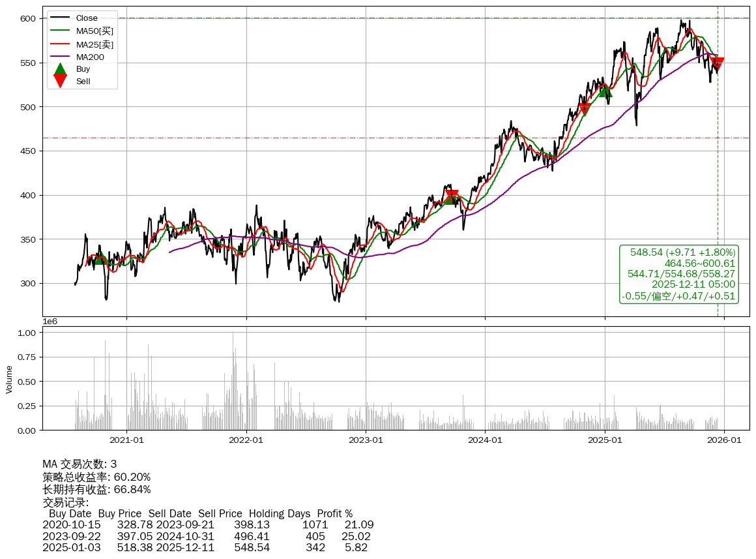Click the 600 y-axis price label
The image size is (756, 559).
pyautogui.click(x=29, y=19)
